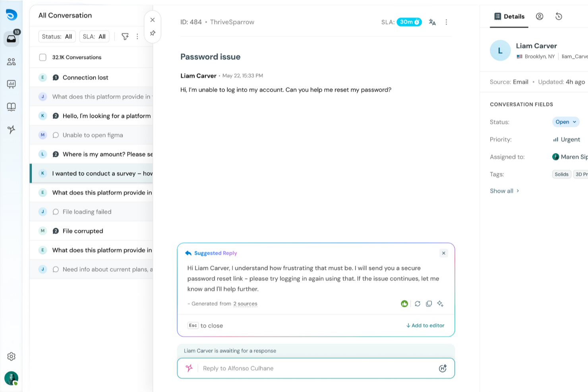
Task: Open the Inbox from the left sidebar
Action: click(x=12, y=39)
